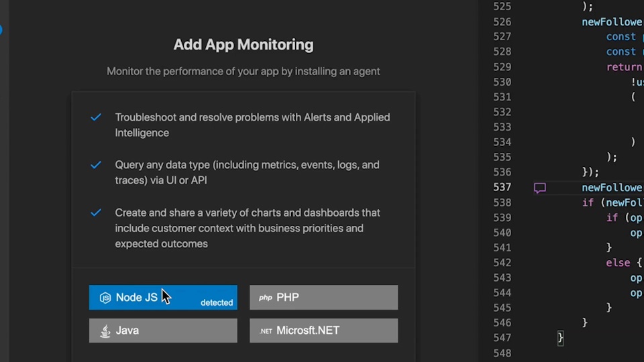Click line number 526 in editor gutter
This screenshot has width=644, height=362.
click(502, 21)
